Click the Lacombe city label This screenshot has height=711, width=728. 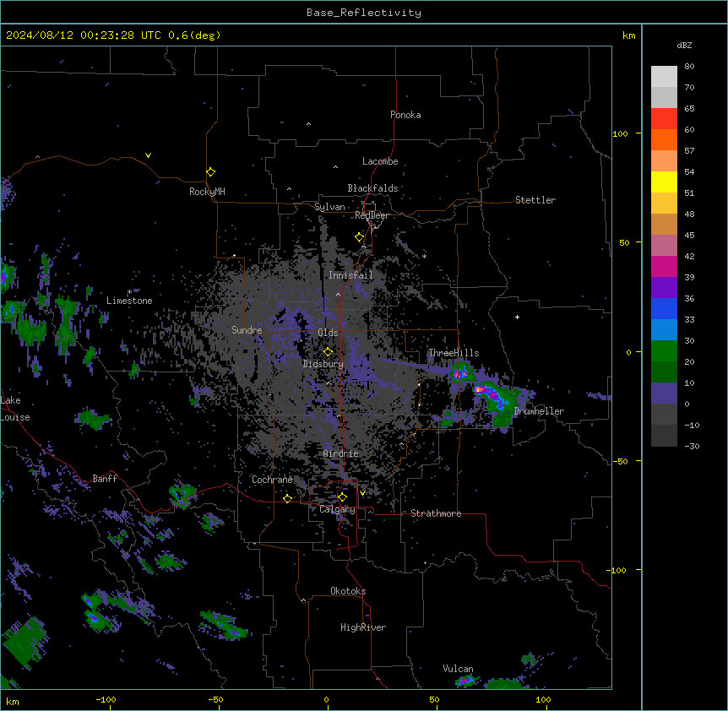point(380,161)
